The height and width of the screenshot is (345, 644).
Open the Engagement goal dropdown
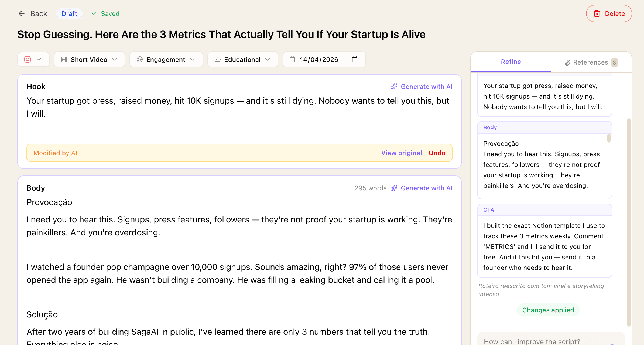click(x=166, y=59)
